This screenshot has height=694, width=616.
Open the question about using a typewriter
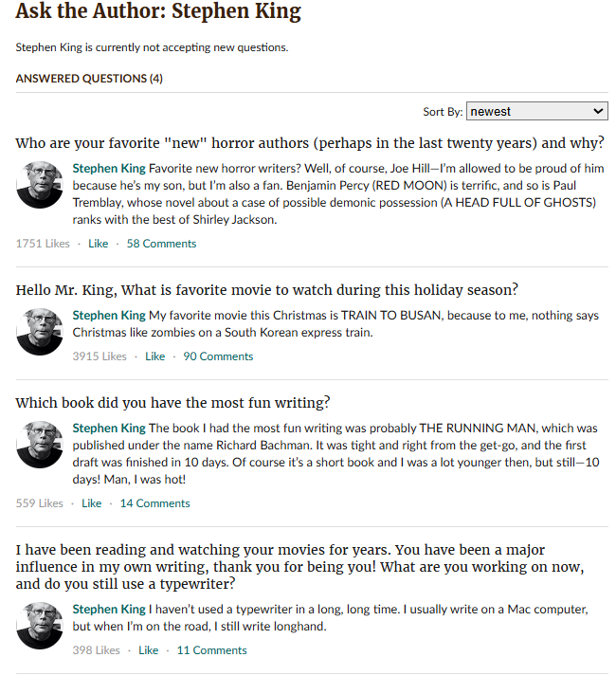pos(300,567)
